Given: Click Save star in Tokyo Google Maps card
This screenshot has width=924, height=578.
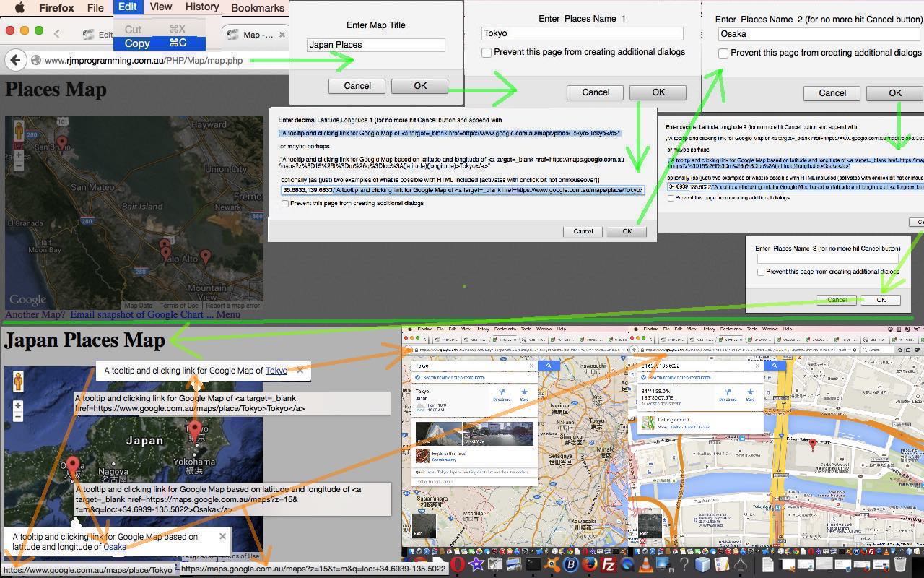Looking at the screenshot, I should pos(525,394).
